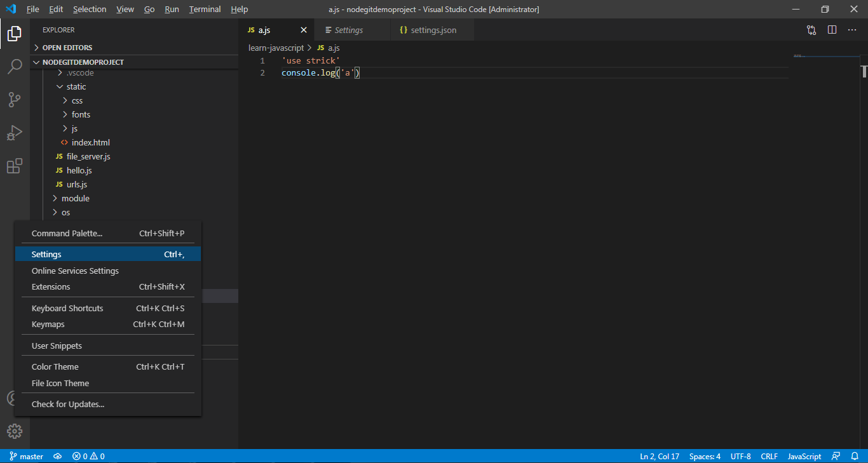The image size is (868, 463).
Task: Open the Help menu
Action: pyautogui.click(x=240, y=9)
